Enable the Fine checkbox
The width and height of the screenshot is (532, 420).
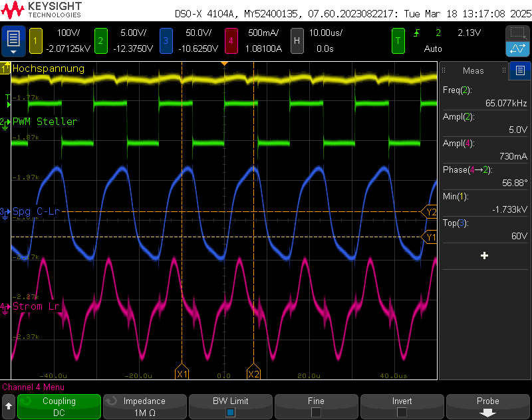(316, 412)
